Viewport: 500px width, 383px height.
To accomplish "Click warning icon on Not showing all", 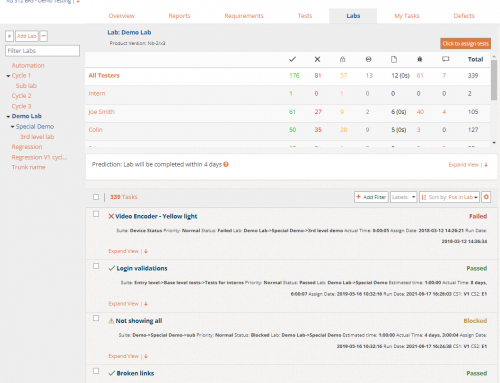I will [111, 321].
